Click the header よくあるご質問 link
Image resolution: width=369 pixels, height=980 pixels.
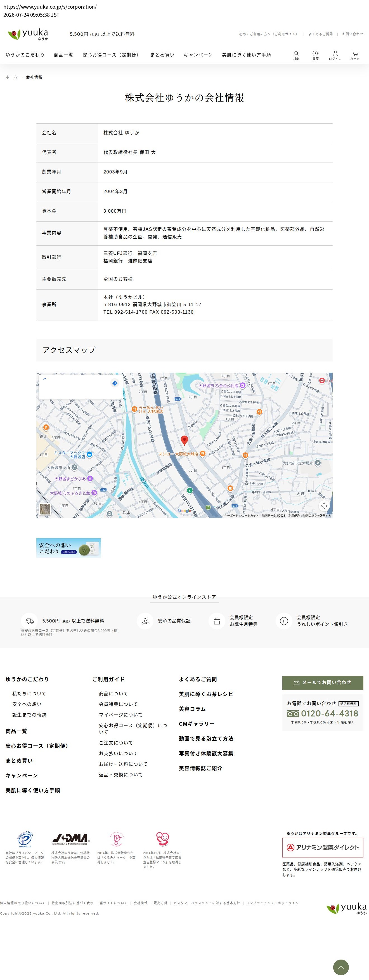point(320,34)
